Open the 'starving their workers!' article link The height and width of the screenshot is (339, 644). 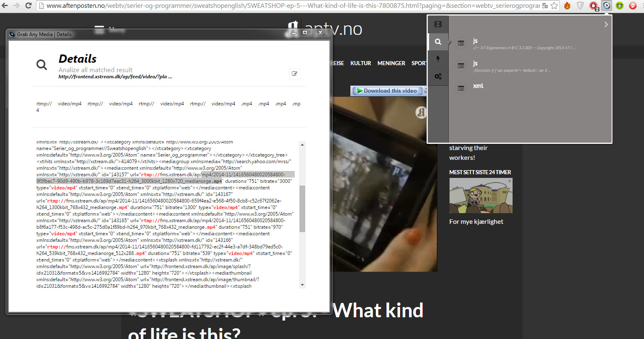click(x=468, y=153)
